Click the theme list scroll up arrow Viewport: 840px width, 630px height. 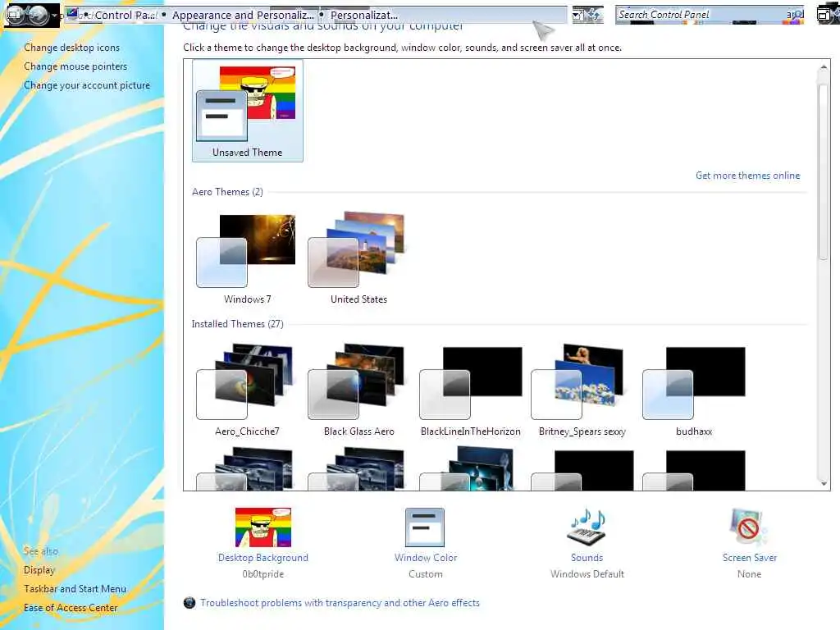tap(824, 67)
